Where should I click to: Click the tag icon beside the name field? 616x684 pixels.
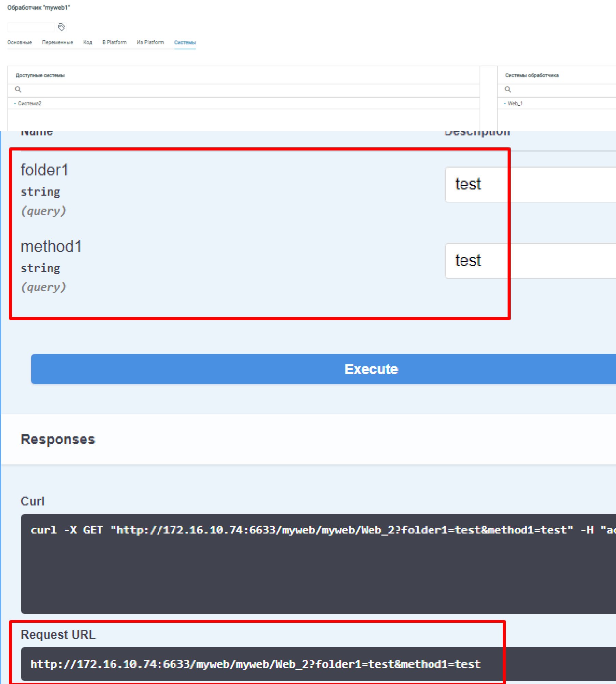[x=62, y=27]
